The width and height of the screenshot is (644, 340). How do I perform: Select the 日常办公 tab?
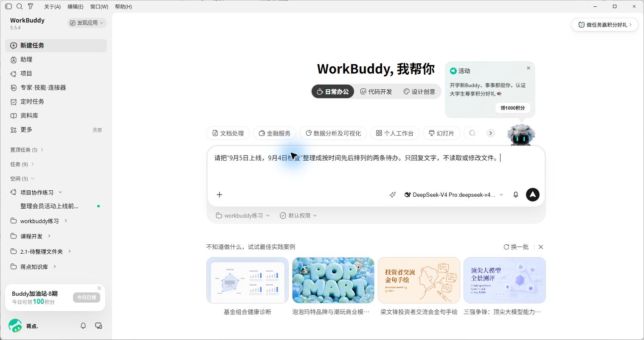click(333, 91)
